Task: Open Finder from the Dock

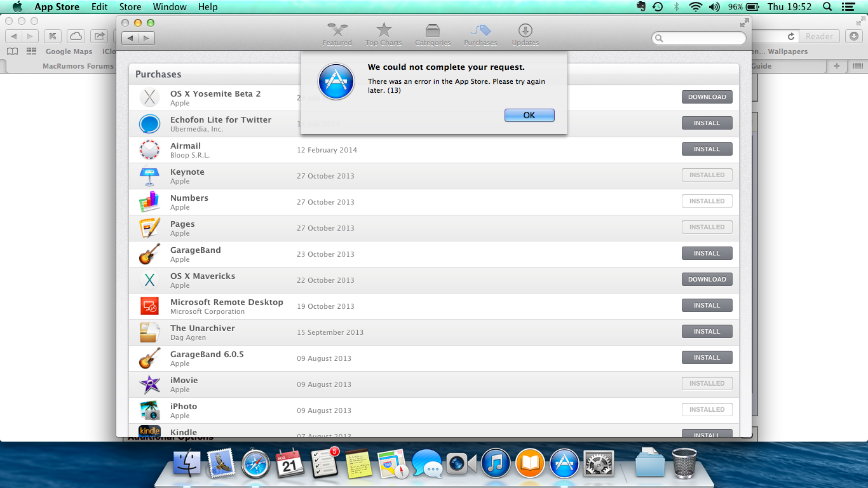Action: click(187, 463)
